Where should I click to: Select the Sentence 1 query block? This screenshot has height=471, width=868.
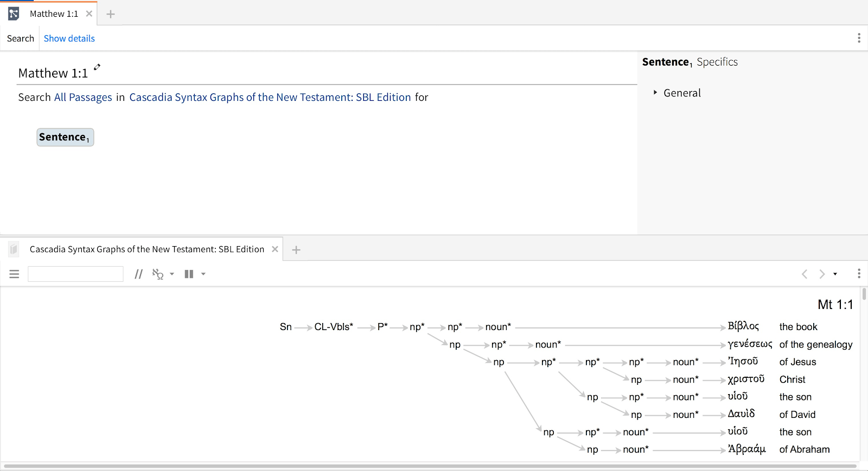[65, 137]
